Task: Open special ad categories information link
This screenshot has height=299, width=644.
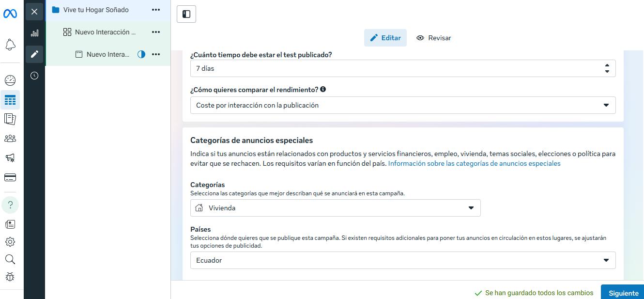Action: click(x=474, y=163)
